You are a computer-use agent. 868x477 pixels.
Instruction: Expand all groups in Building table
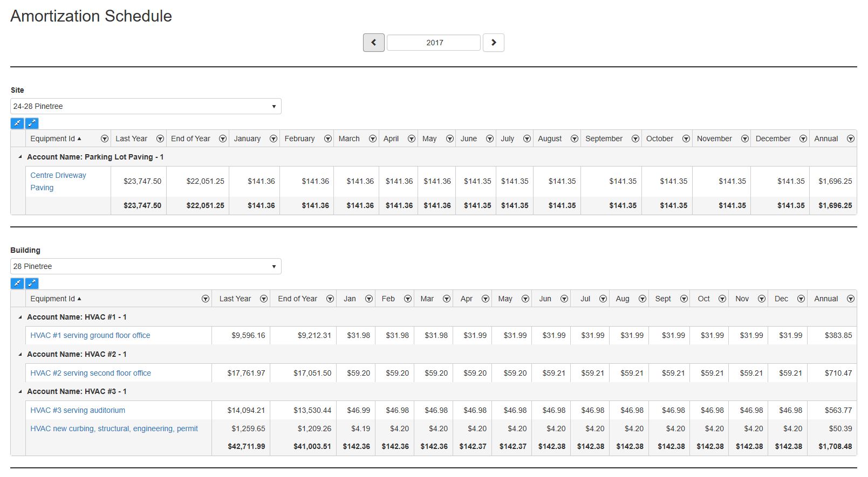pyautogui.click(x=32, y=283)
